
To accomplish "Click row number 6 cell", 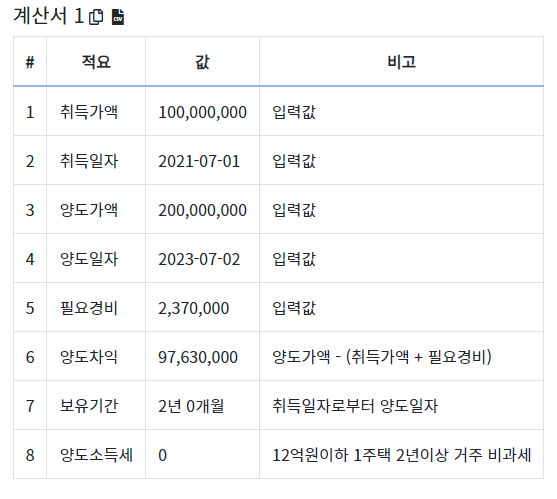I will (x=30, y=357).
